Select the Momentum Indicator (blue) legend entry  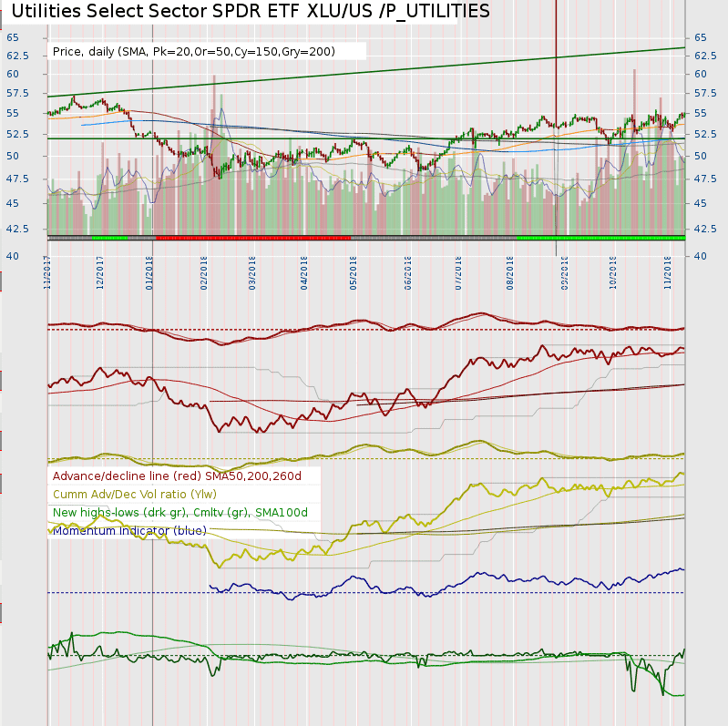[129, 530]
